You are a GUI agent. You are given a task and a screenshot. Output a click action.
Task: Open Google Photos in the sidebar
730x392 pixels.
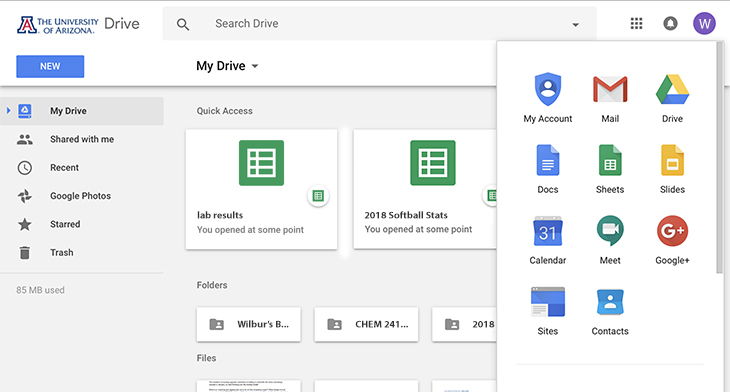[81, 196]
